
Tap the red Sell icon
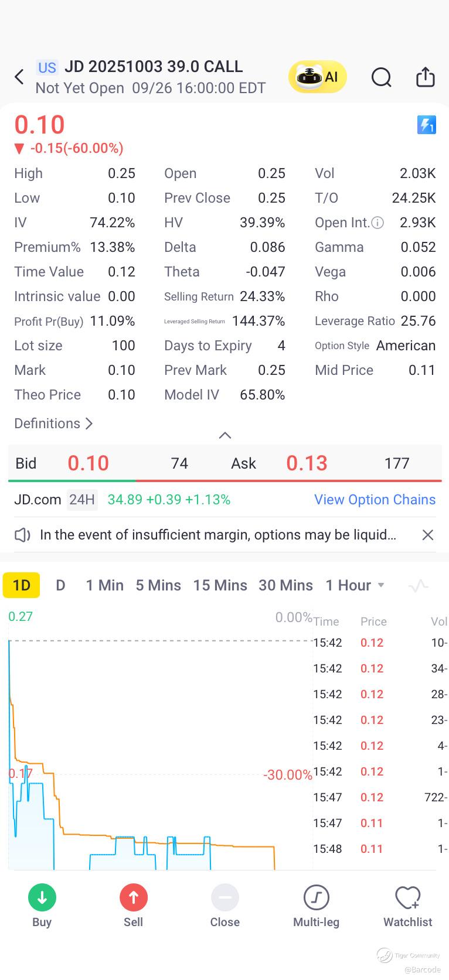(x=133, y=897)
